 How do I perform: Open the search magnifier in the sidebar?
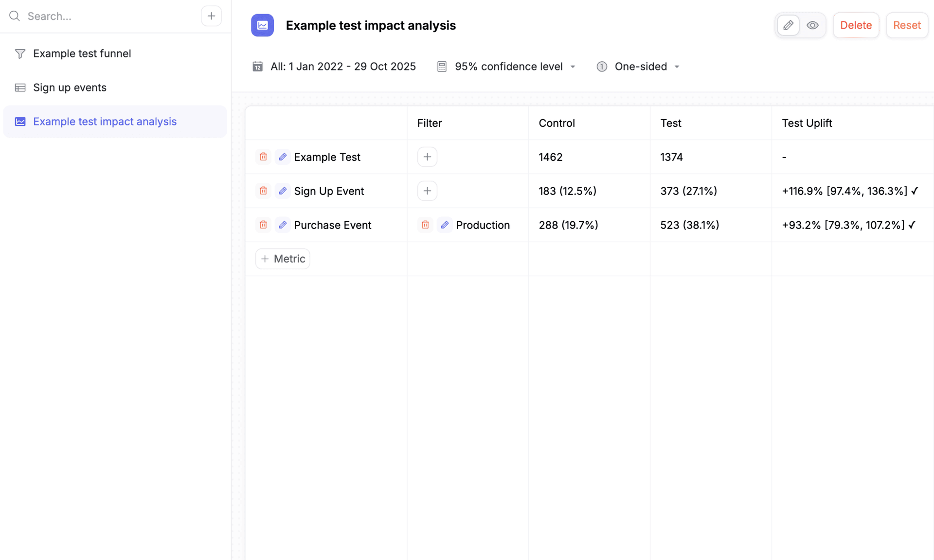click(15, 16)
